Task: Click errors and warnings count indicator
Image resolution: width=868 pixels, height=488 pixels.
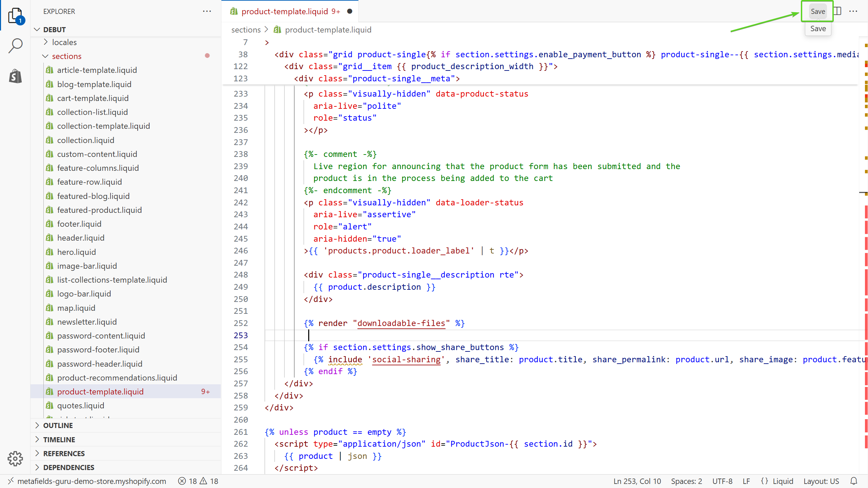Action: point(198,481)
